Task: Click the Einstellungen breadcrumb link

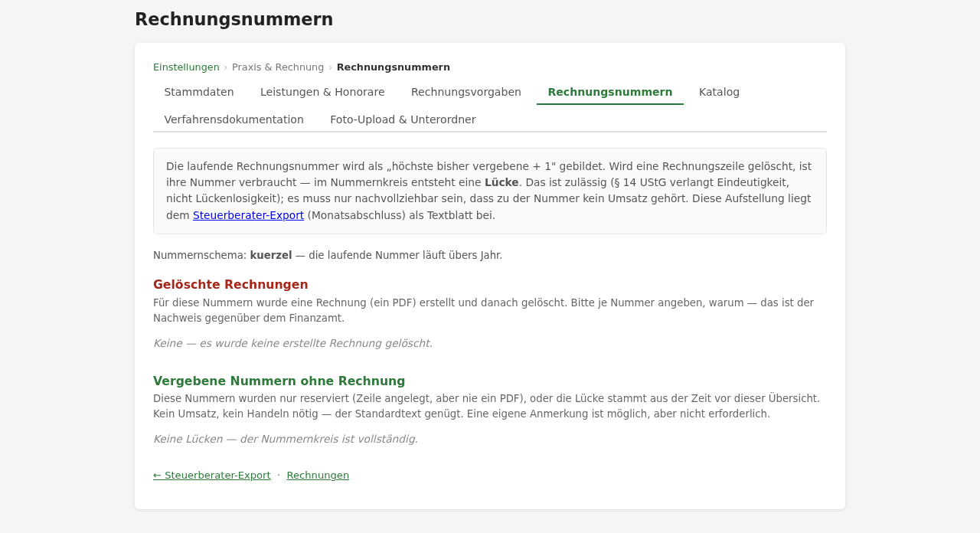Action: pos(186,67)
